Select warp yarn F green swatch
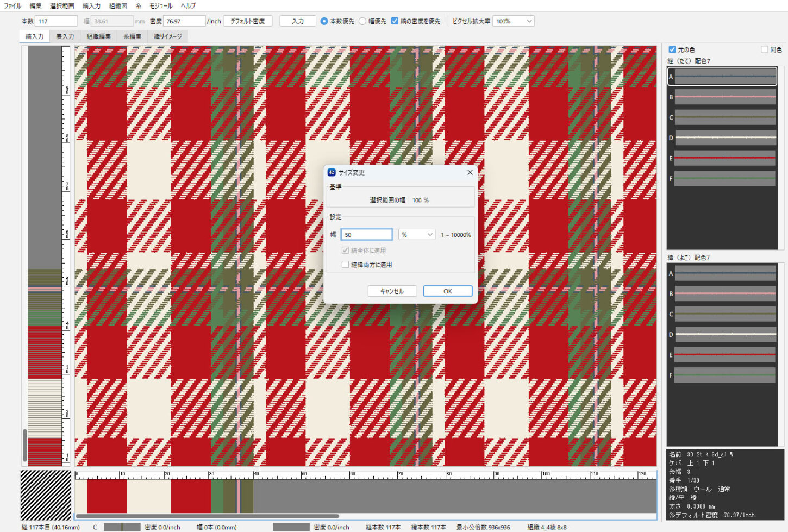This screenshot has height=532, width=788. [724, 178]
